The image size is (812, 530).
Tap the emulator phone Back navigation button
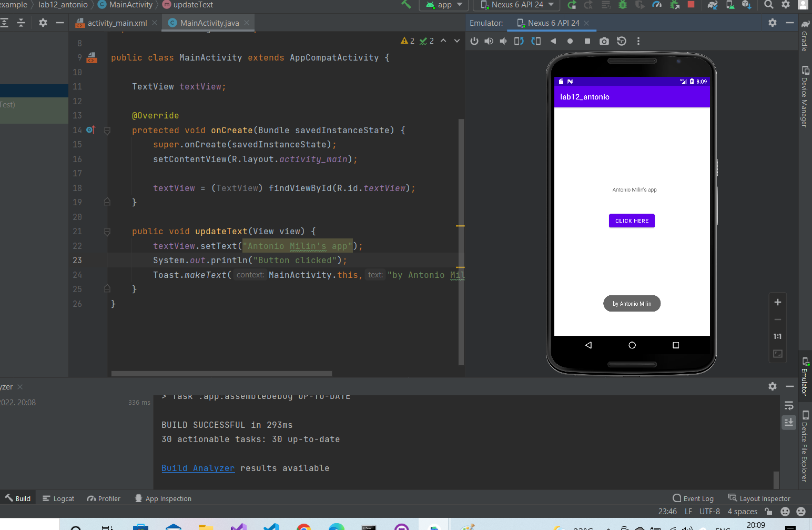(588, 345)
